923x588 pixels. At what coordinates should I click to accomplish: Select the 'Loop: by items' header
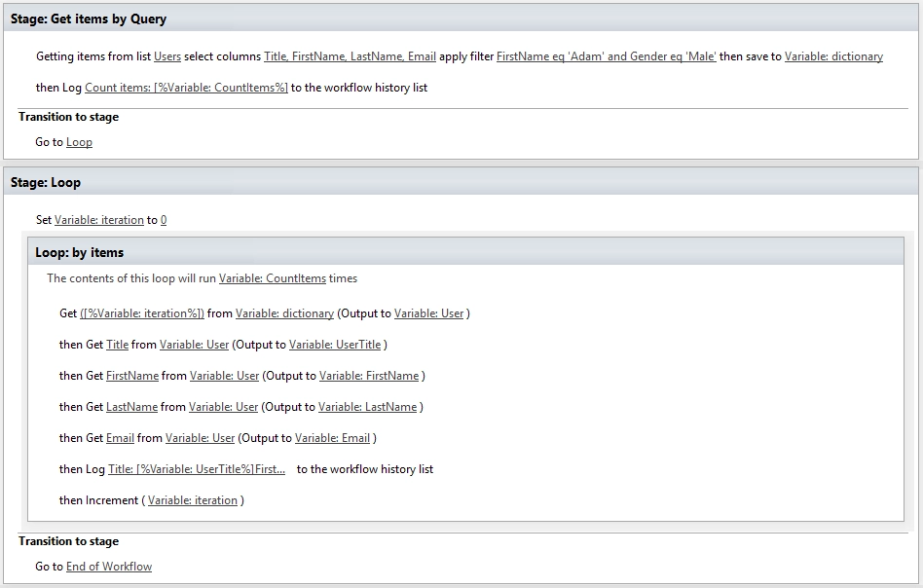click(465, 252)
